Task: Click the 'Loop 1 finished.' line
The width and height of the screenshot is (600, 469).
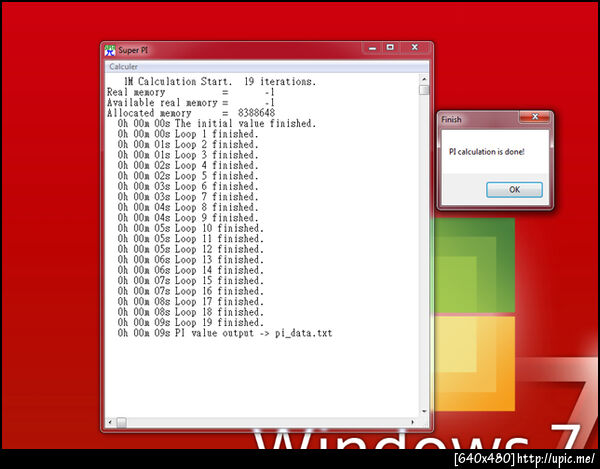Action: (x=188, y=134)
